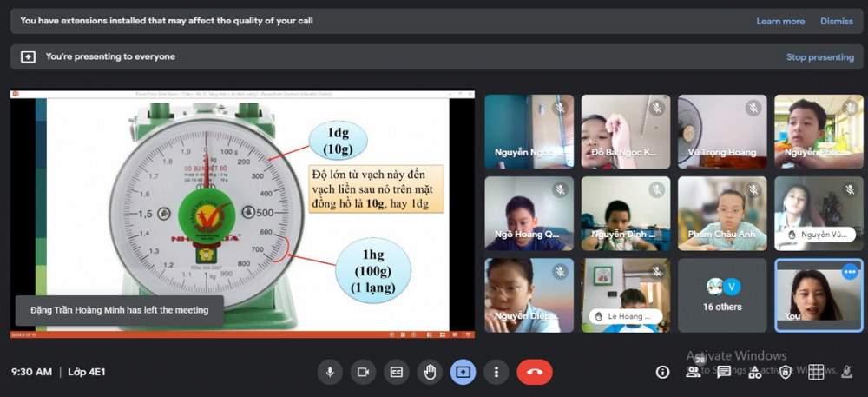Dismiss the extensions warning banner
Viewport: 868px width, 397px height.
tap(837, 21)
